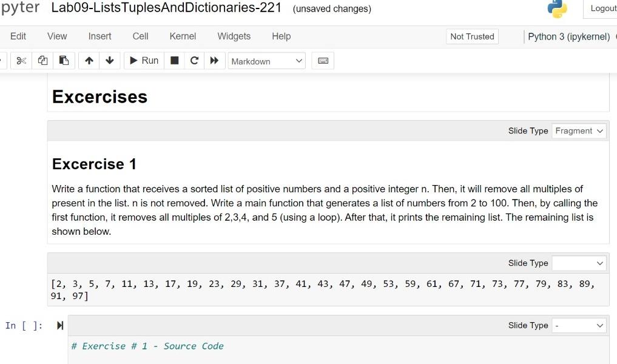Open the Markdown cell type dropdown
The height and width of the screenshot is (364, 617).
click(x=266, y=61)
